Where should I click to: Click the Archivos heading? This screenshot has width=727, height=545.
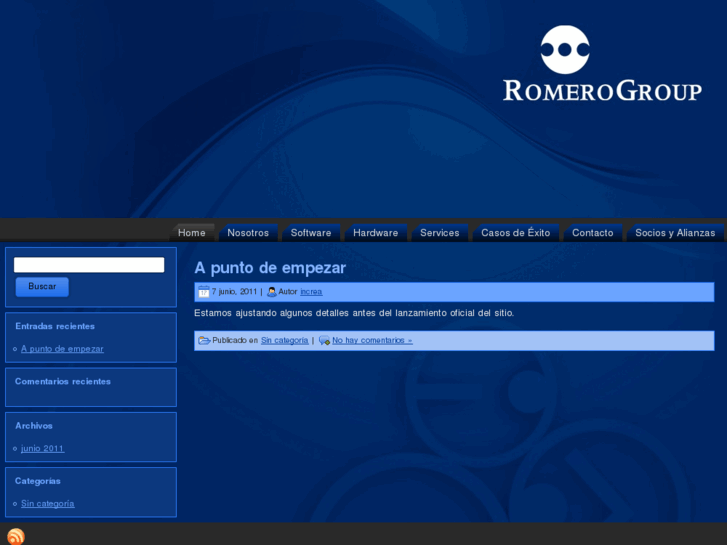click(34, 426)
